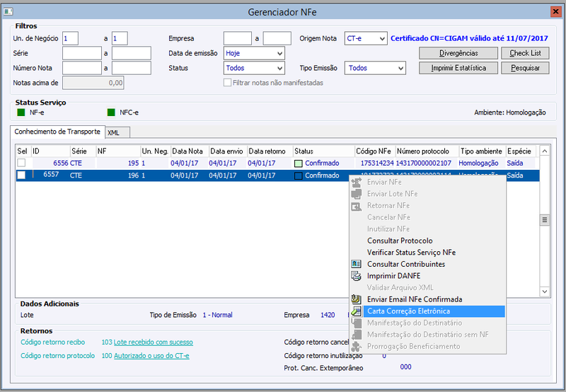Click NF number 196 cell
This screenshot has height=392, width=566.
click(133, 175)
